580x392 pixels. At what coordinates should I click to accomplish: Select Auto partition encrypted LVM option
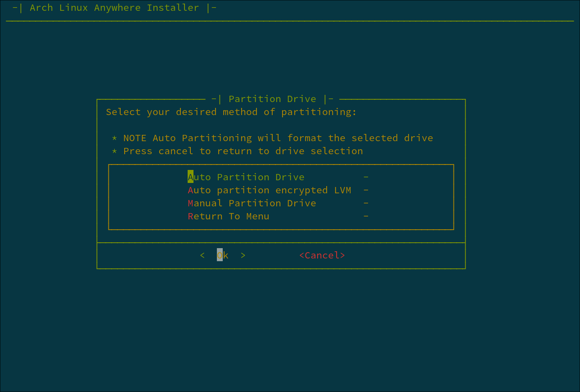pos(270,190)
